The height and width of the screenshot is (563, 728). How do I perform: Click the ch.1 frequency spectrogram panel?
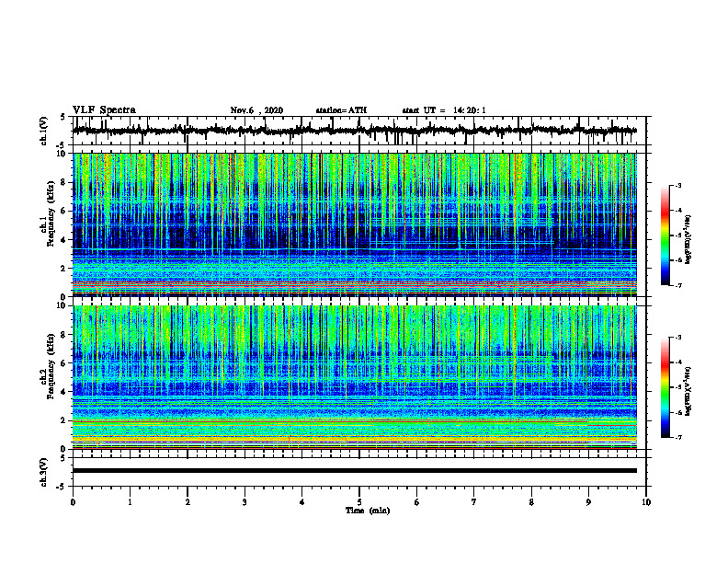(x=355, y=224)
